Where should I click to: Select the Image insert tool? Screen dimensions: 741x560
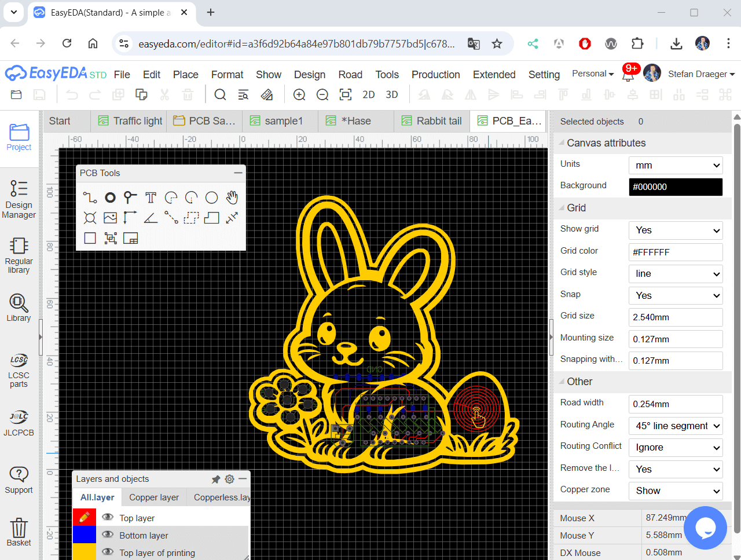coord(110,218)
